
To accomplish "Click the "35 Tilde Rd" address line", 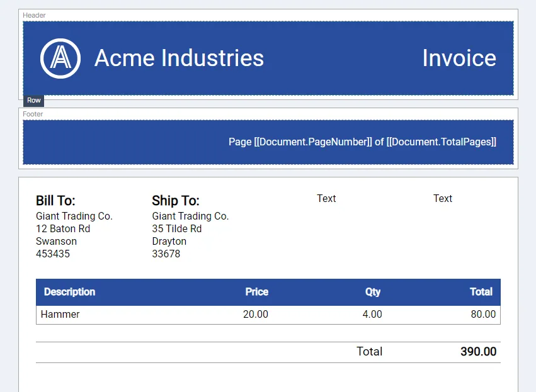I will [x=177, y=228].
